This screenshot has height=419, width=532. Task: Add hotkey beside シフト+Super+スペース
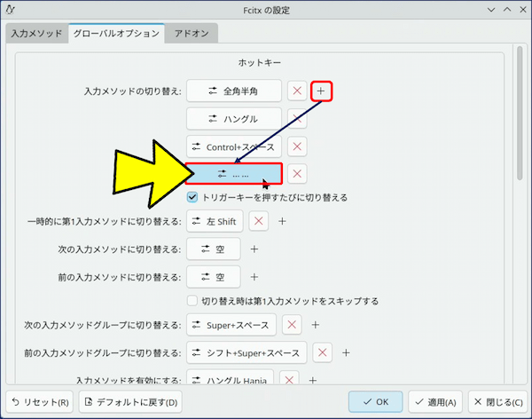(346, 352)
